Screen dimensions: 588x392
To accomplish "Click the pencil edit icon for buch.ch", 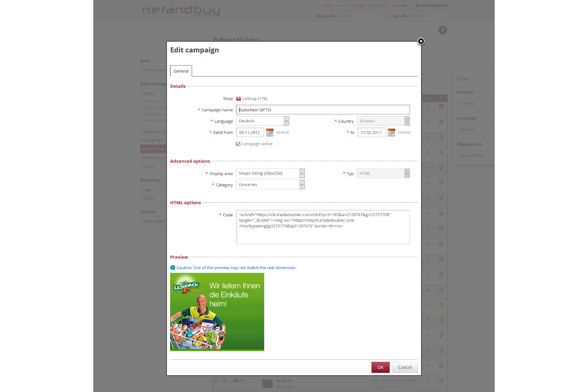I will [x=217, y=381].
